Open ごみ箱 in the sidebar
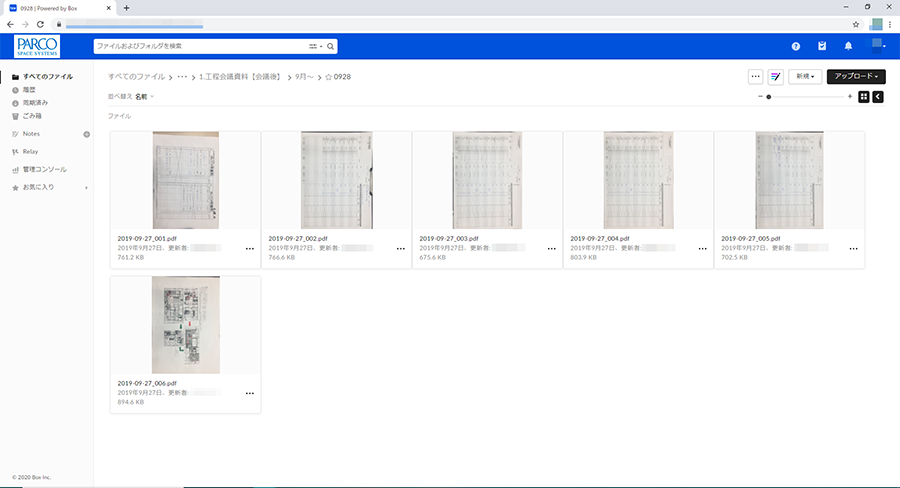The image size is (900, 488). 34,115
